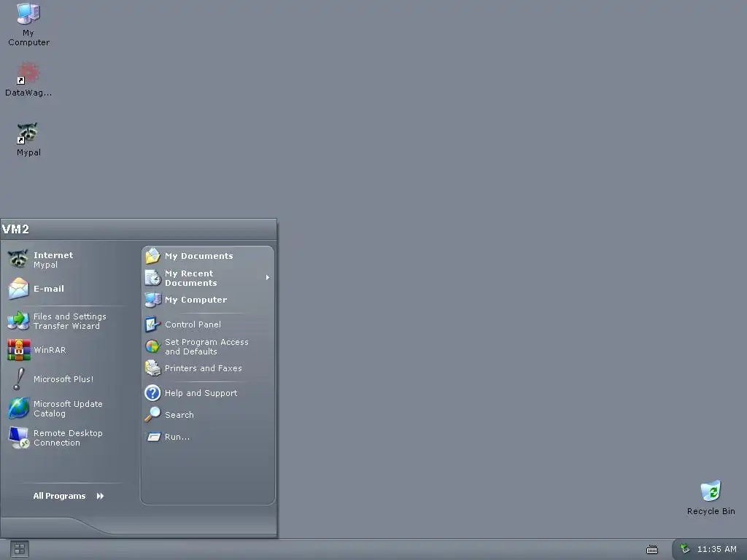Select the E-mail menu label
747x560 pixels.
49,289
